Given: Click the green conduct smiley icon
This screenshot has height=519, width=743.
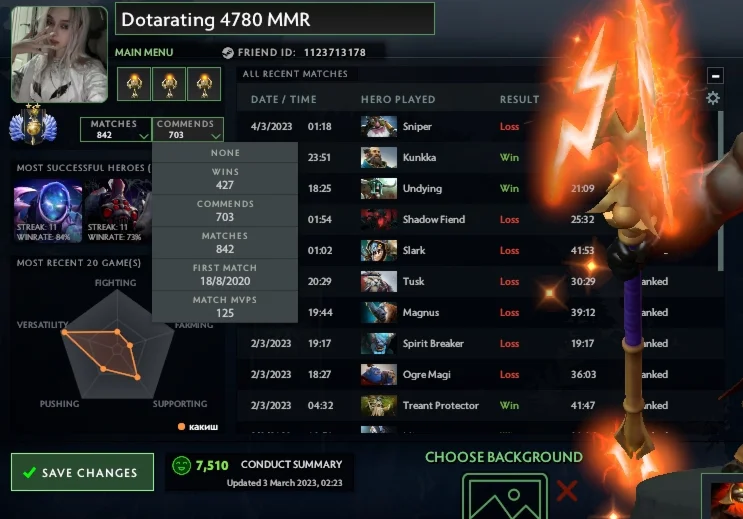Looking at the screenshot, I should coord(181,465).
